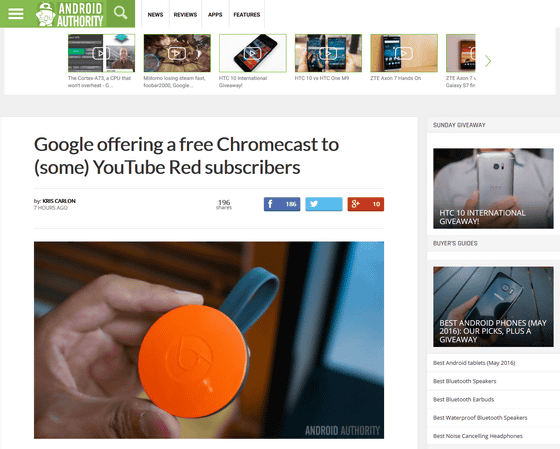The image size is (560, 449).
Task: Play the Cortex-A73 CPU video
Action: 101,53
